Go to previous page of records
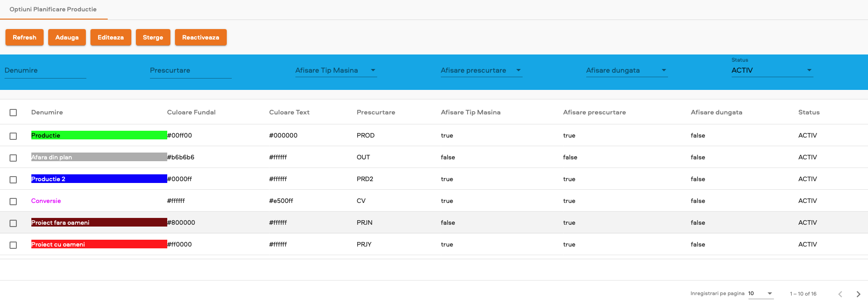 840,294
